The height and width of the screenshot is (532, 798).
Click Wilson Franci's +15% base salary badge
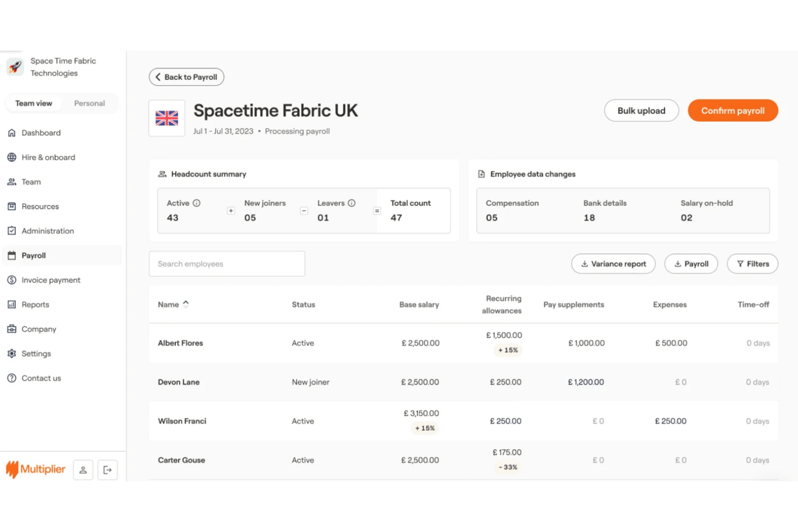[425, 429]
